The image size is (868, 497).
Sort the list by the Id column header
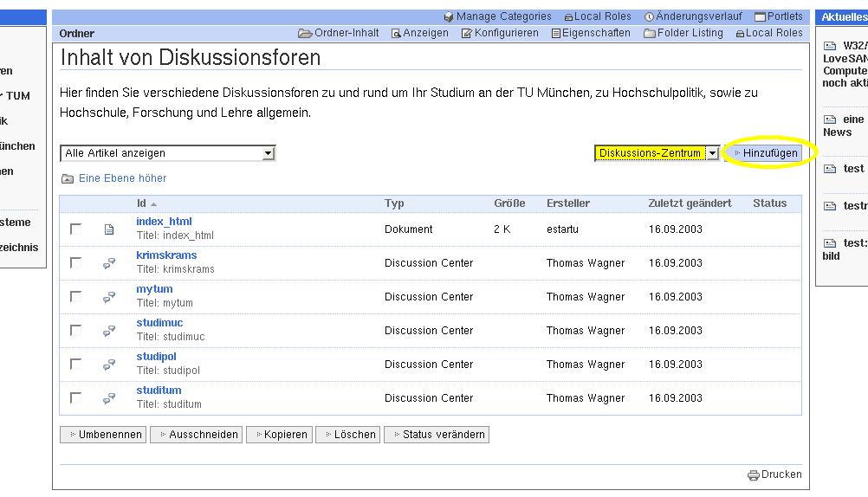[141, 203]
